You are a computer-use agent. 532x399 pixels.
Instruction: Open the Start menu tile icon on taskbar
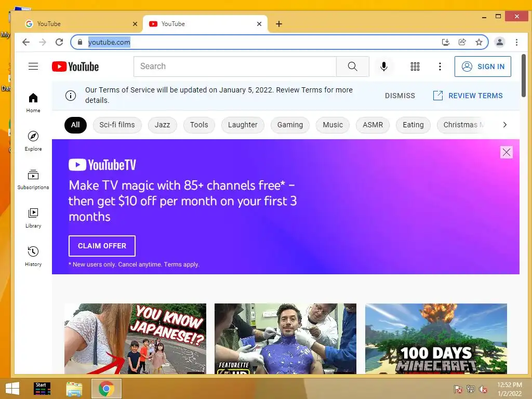[43, 389]
